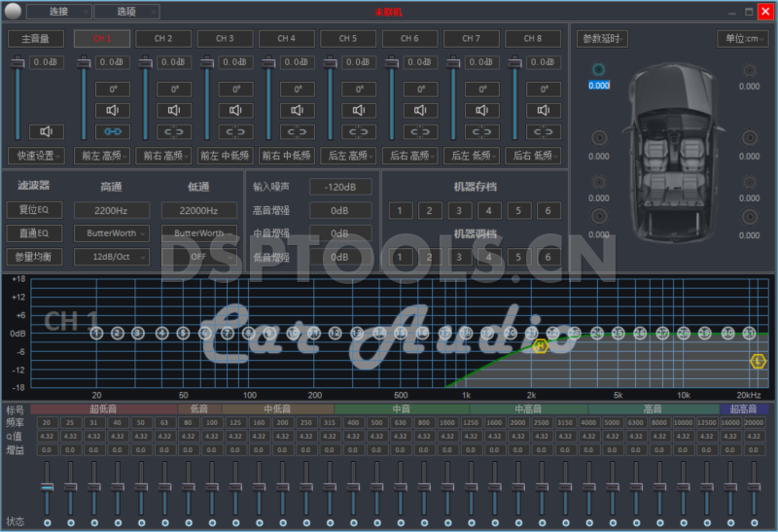Mute CH 5 speaker icon
Image resolution: width=778 pixels, height=532 pixels.
(359, 110)
